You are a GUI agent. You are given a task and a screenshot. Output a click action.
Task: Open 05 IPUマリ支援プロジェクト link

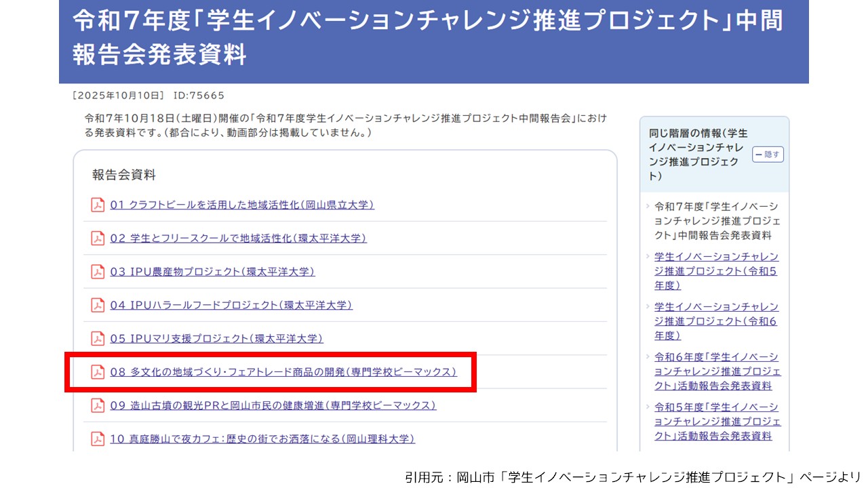[x=216, y=338]
